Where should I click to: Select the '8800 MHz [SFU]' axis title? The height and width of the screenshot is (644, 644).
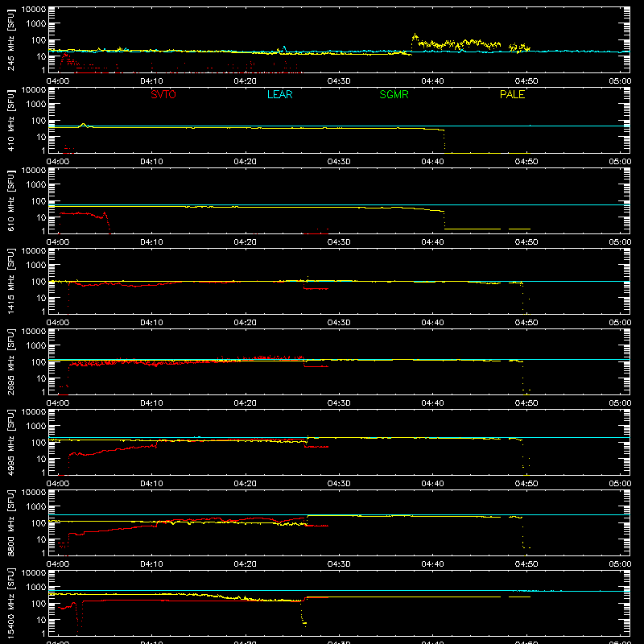coord(10,522)
